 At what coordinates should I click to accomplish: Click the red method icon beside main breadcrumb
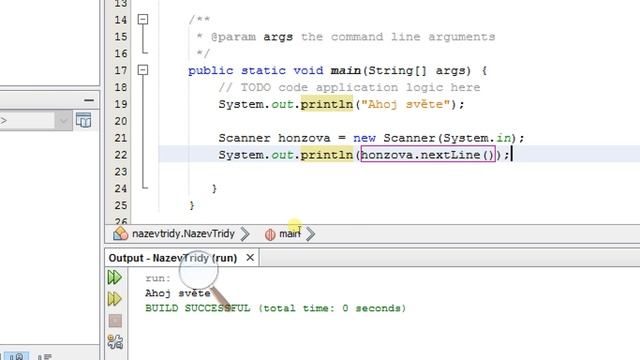point(270,234)
